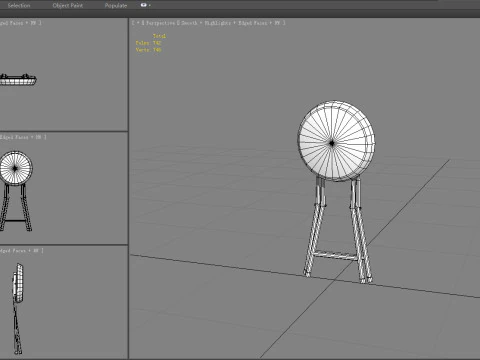The height and width of the screenshot is (360, 480).
Task: Click the yellow Total statistics heading
Action: (x=159, y=36)
